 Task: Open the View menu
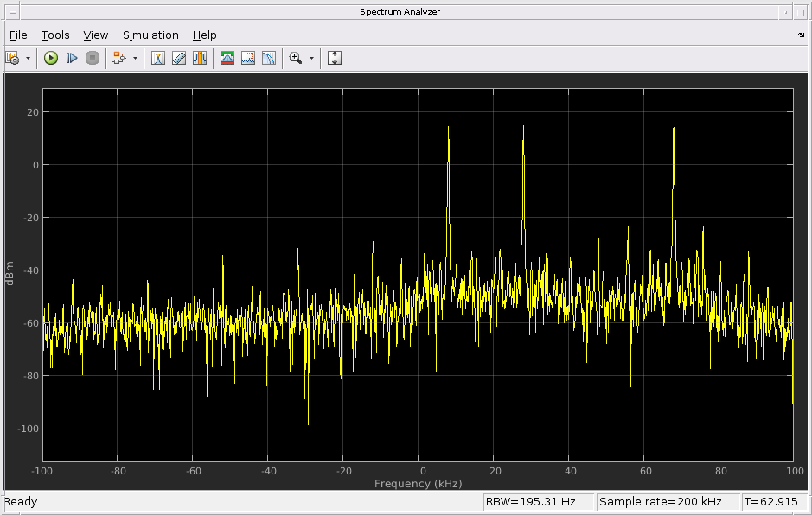coord(96,35)
